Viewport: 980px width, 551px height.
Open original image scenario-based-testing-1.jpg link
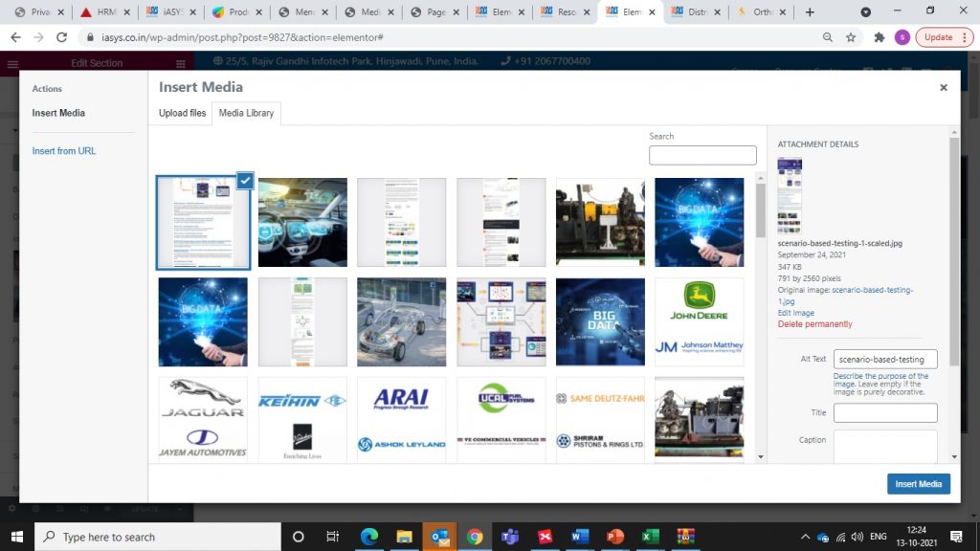click(x=845, y=296)
